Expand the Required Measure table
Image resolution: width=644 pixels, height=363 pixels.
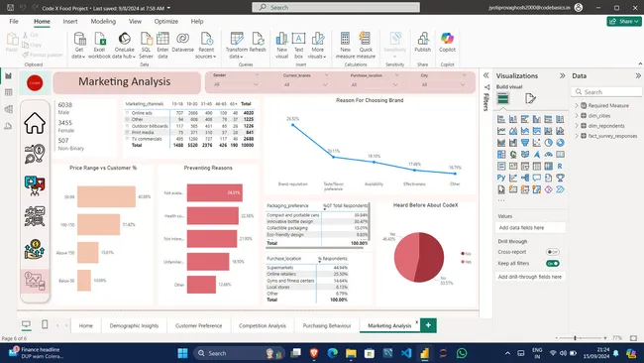click(577, 106)
